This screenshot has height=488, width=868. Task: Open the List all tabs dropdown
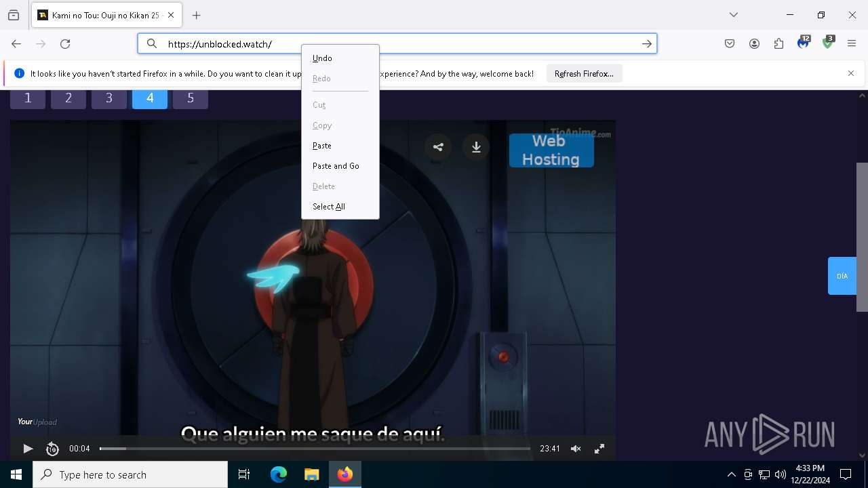click(x=734, y=15)
